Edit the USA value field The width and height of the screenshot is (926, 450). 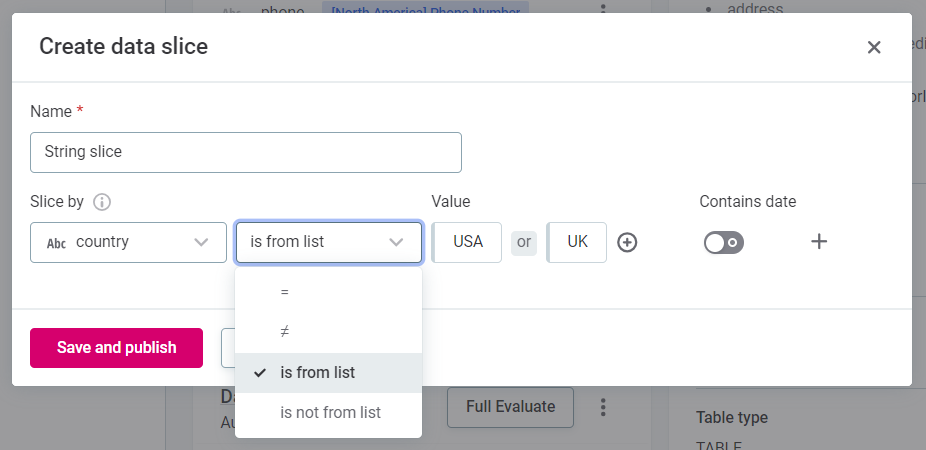point(467,242)
